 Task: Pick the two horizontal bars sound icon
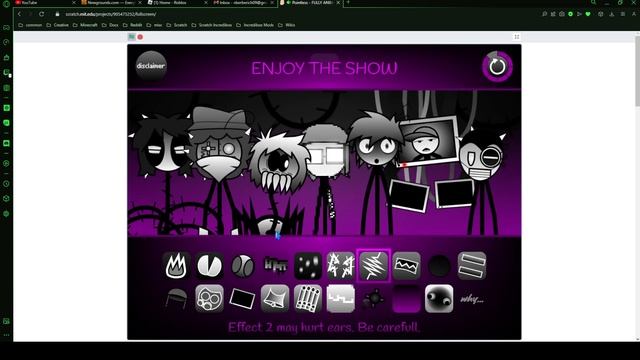(x=472, y=266)
